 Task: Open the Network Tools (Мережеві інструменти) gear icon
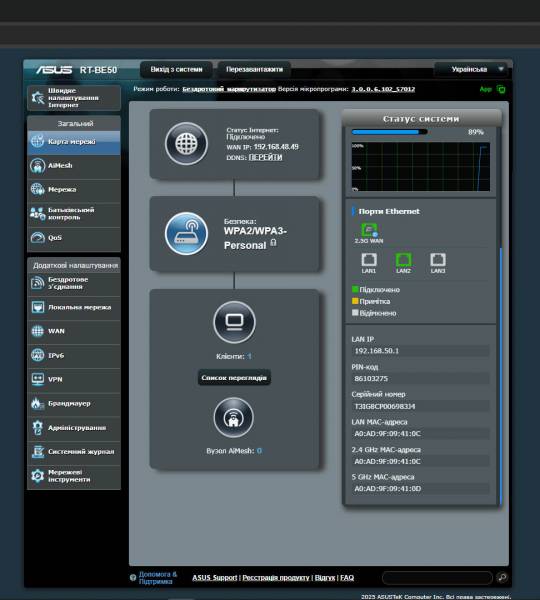(x=38, y=476)
